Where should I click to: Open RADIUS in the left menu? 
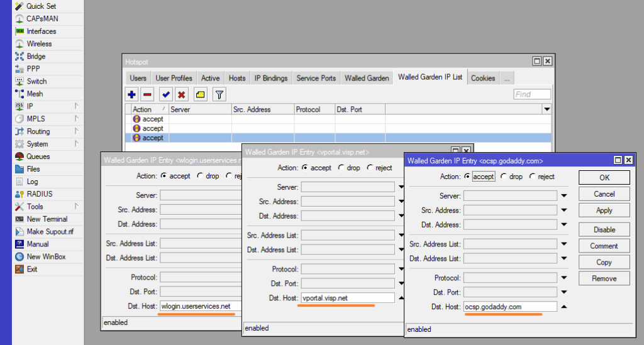(x=40, y=194)
